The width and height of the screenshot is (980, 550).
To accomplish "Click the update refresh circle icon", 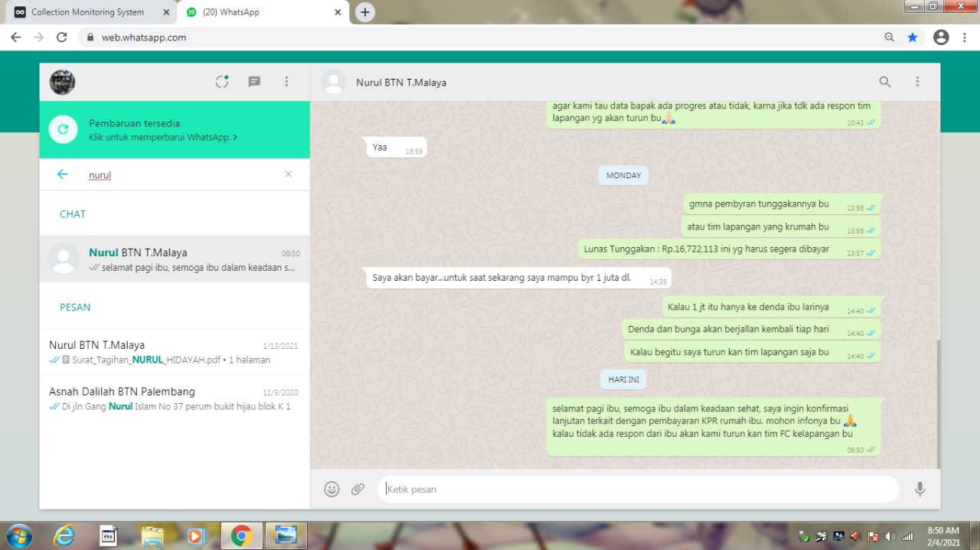I will pos(63,129).
